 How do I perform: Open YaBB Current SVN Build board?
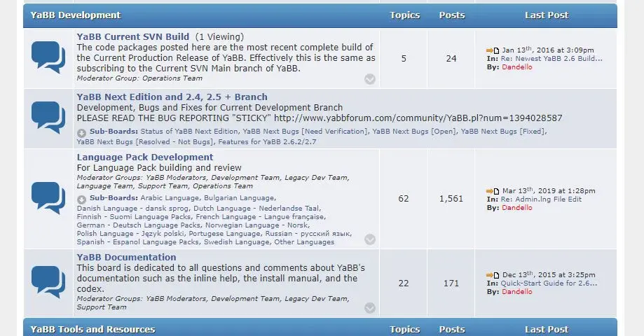pos(132,36)
